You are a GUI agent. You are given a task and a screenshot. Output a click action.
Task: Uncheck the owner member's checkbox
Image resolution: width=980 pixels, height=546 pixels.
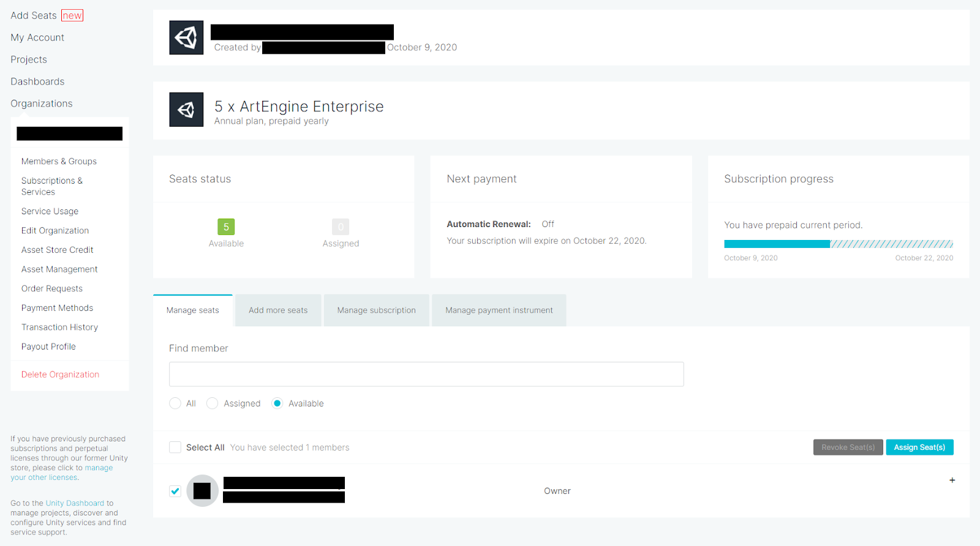coord(175,491)
